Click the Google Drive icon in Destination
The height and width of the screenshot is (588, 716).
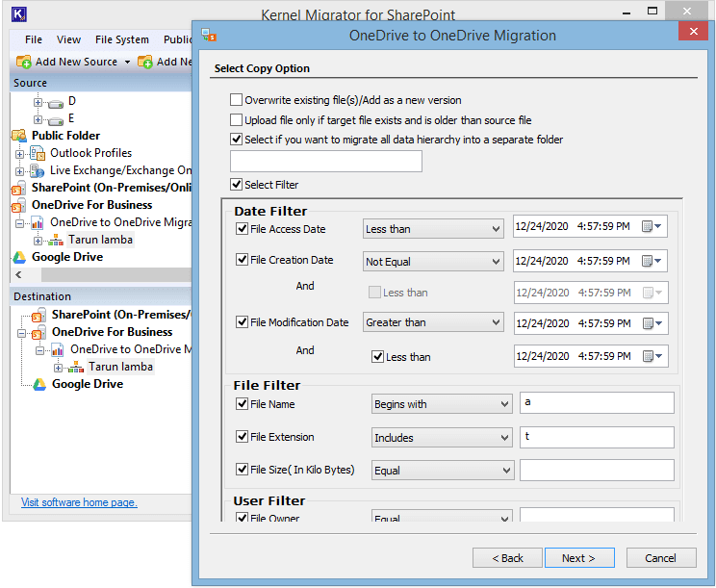(39, 384)
